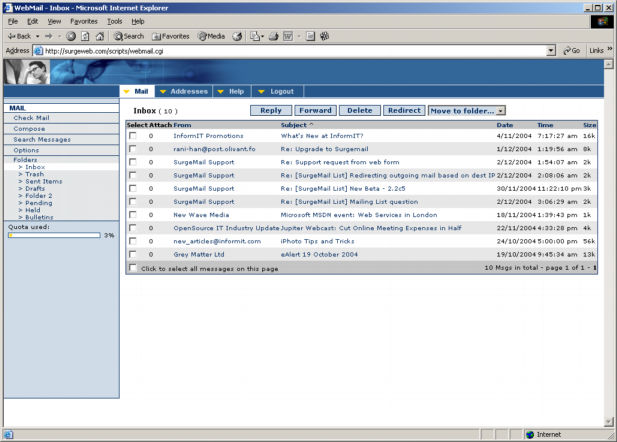Click the Refresh page icon
This screenshot has width=617, height=442.
click(85, 36)
